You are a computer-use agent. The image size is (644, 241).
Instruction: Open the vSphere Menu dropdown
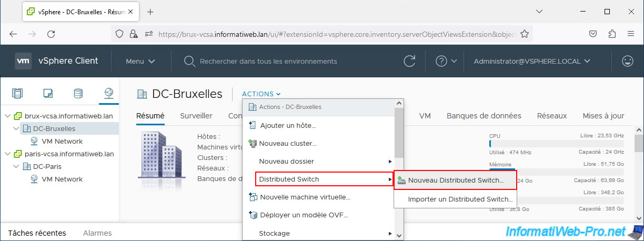[140, 61]
